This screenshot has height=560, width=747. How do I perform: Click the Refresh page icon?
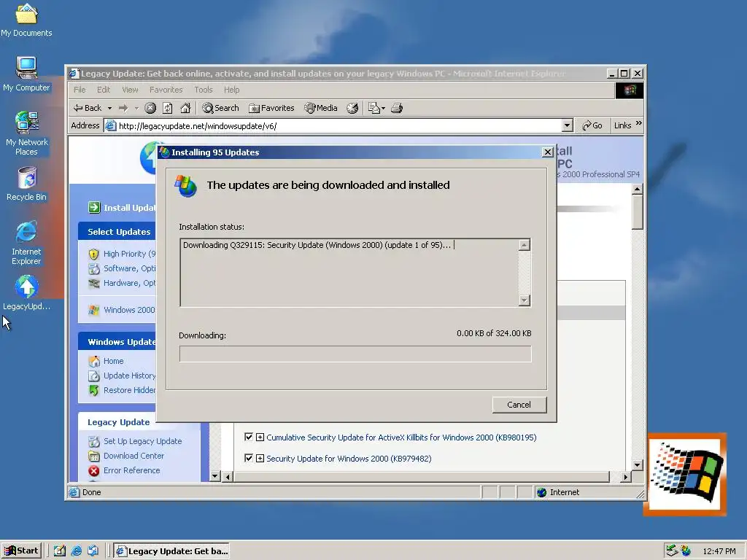(x=168, y=108)
